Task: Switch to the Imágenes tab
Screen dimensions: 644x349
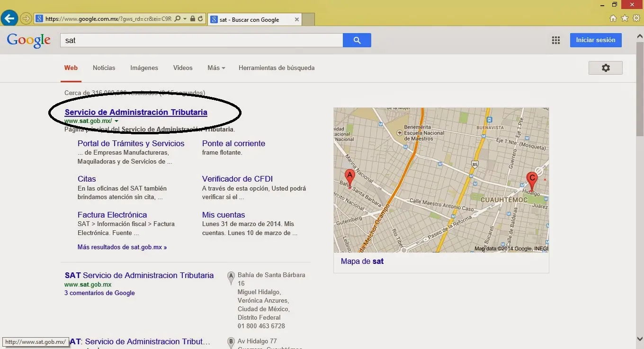Action: pyautogui.click(x=144, y=68)
